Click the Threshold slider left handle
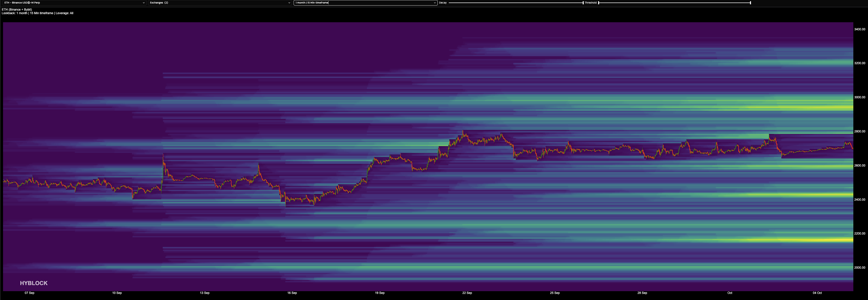The image size is (868, 300). pyautogui.click(x=598, y=3)
